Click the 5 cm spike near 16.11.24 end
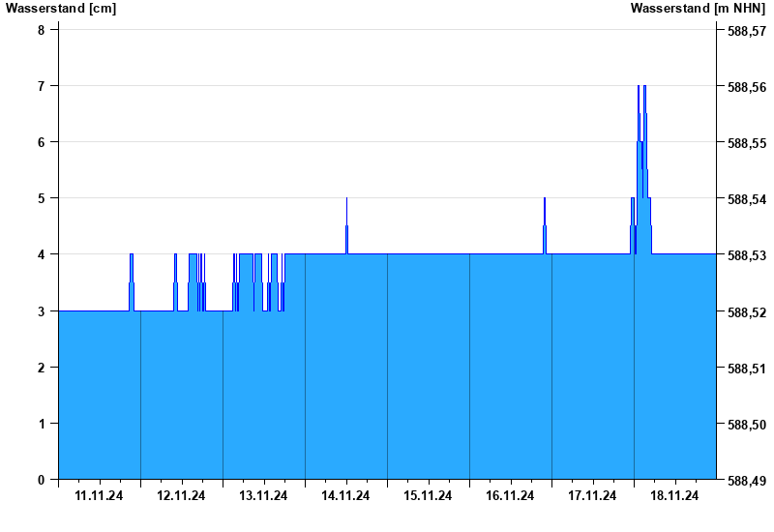Screen dimensions: 774x532 (545, 199)
